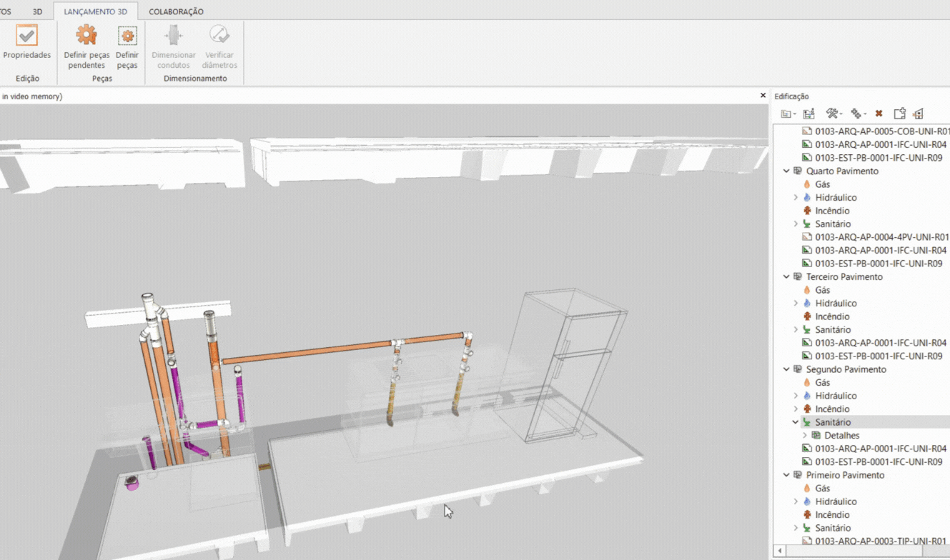950x560 pixels.
Task: Close the 3D view with its X button
Action: click(763, 96)
